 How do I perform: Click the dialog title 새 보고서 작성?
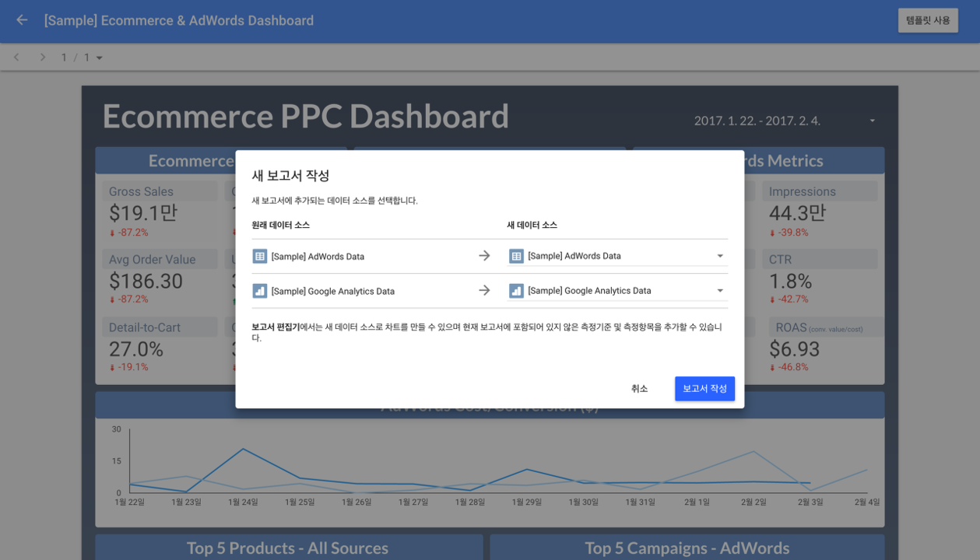tap(290, 176)
